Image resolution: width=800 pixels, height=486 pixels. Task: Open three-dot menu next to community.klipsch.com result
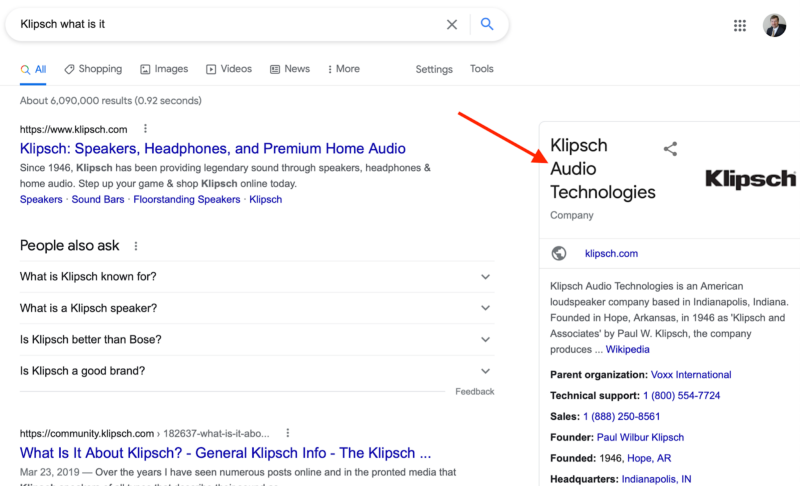(x=288, y=433)
